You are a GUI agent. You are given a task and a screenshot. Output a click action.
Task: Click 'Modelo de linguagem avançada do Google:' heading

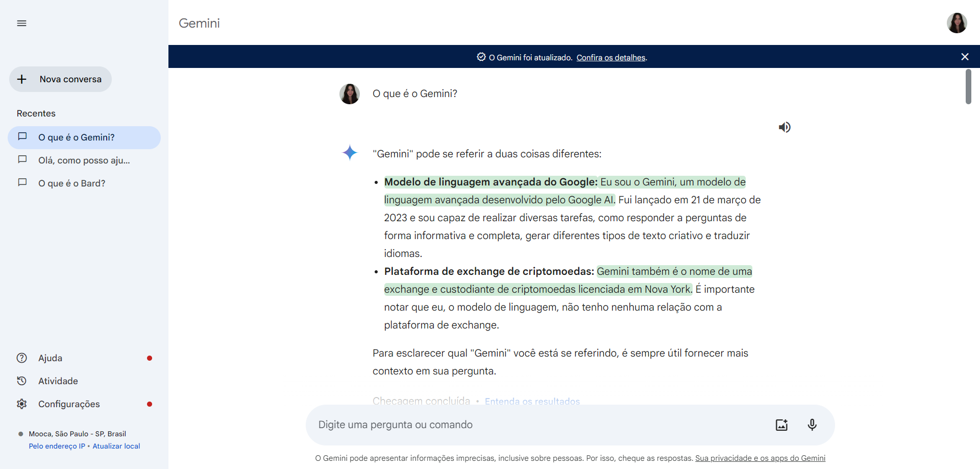click(x=491, y=182)
